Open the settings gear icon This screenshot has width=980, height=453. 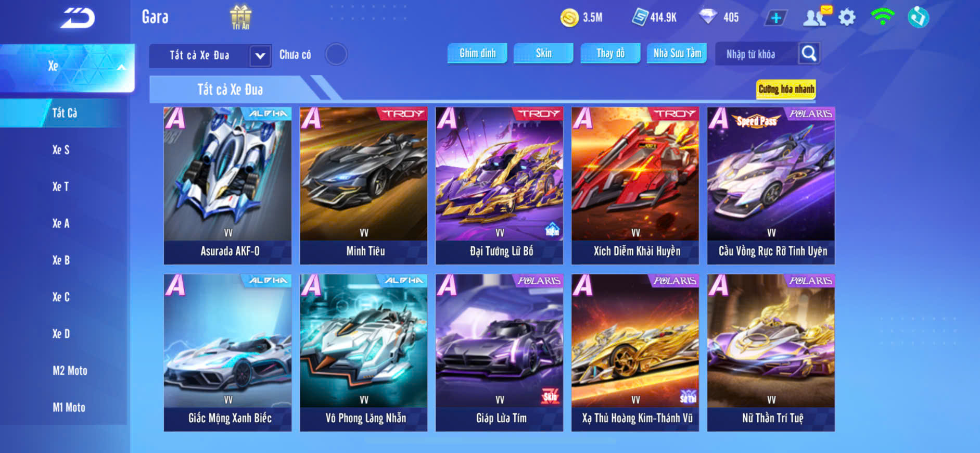point(847,17)
